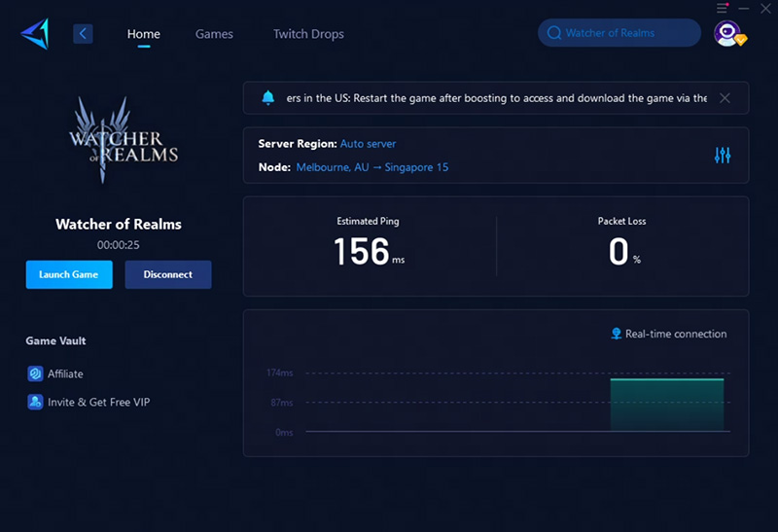Open the user profile avatar
Screen dimensions: 778x532
click(727, 34)
